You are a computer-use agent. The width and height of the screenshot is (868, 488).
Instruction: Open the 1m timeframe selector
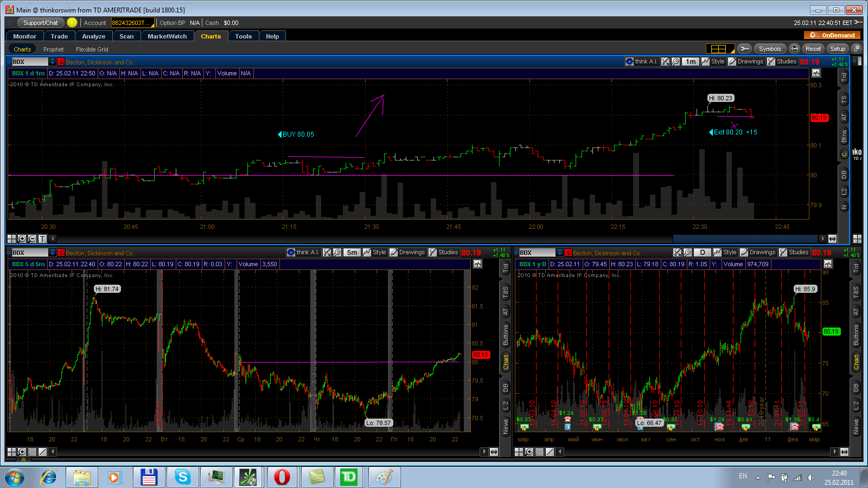691,62
